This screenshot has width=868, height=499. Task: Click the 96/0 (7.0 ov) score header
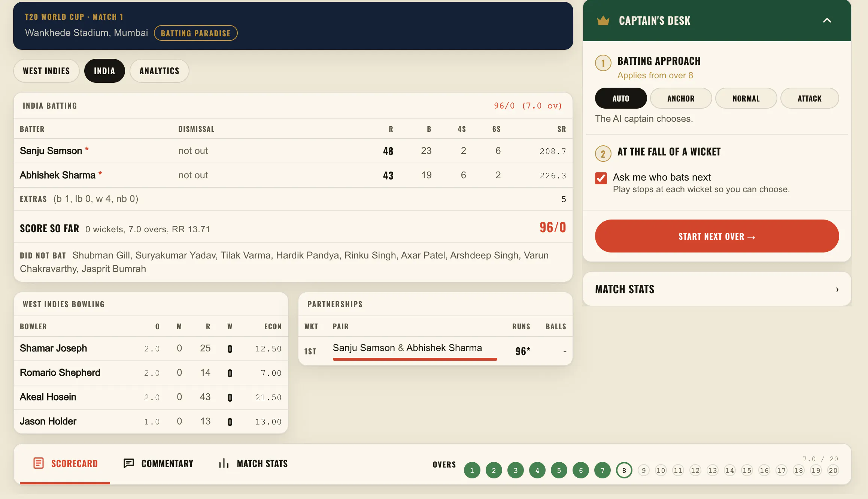coord(528,106)
